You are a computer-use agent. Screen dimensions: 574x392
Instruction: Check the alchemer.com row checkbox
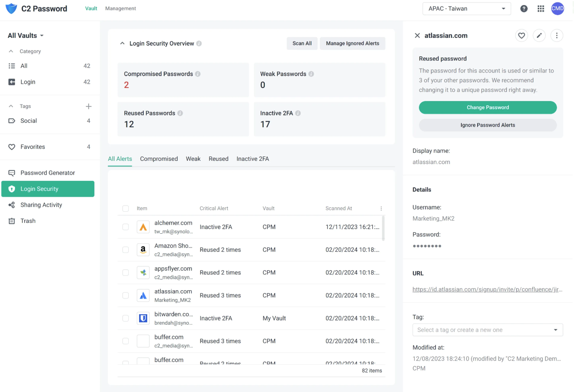[126, 227]
